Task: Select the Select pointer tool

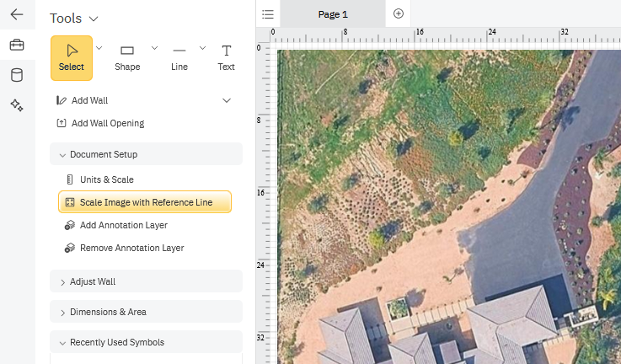Action: (x=72, y=57)
